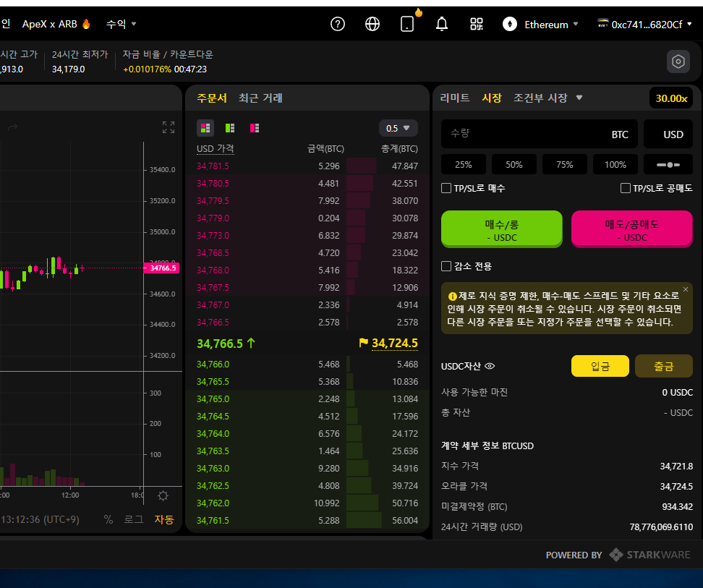Open the Ethereum network dropdown
703x588 pixels.
[x=552, y=25]
